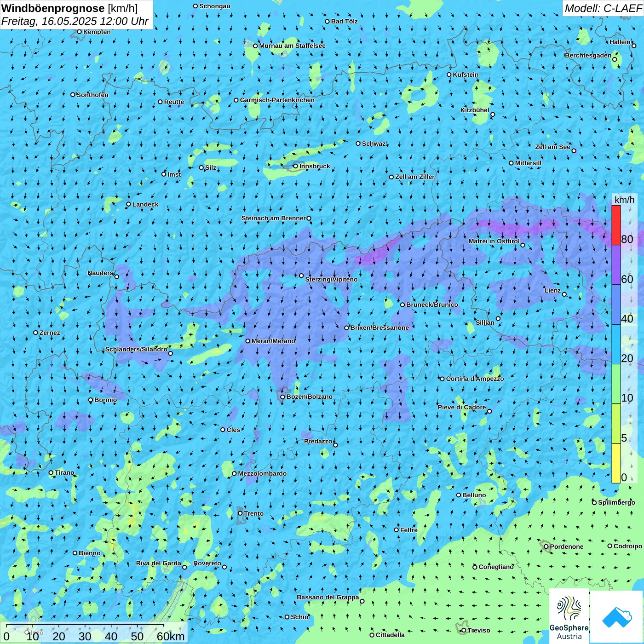Click the Mezzolombardo label
The image size is (644, 644).
262,473
